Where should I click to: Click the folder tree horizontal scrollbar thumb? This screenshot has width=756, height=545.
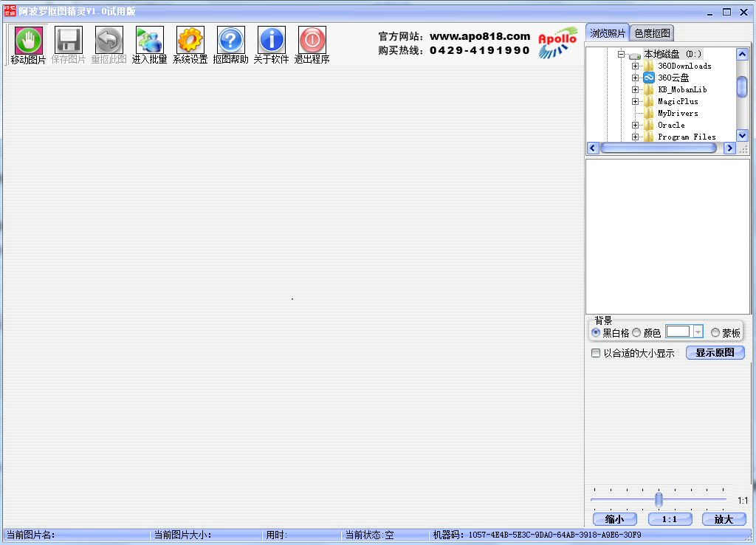pos(658,148)
